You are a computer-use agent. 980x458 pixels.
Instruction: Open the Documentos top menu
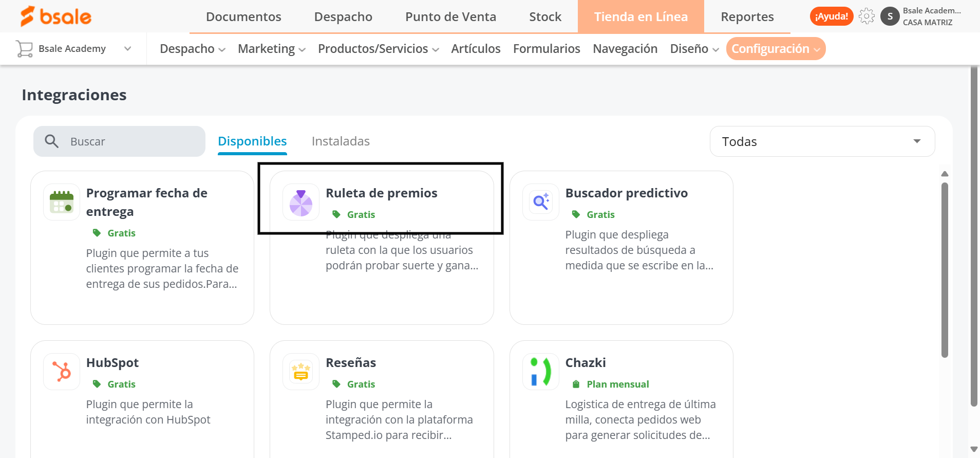click(243, 16)
